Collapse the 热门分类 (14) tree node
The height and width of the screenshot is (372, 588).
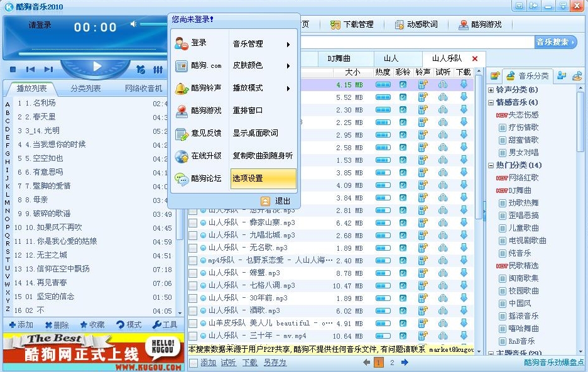click(x=491, y=165)
